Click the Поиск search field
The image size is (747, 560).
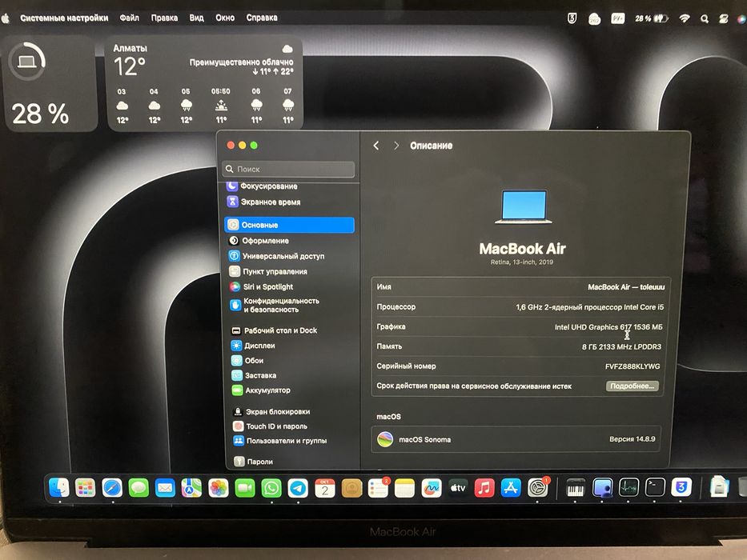[x=289, y=169]
